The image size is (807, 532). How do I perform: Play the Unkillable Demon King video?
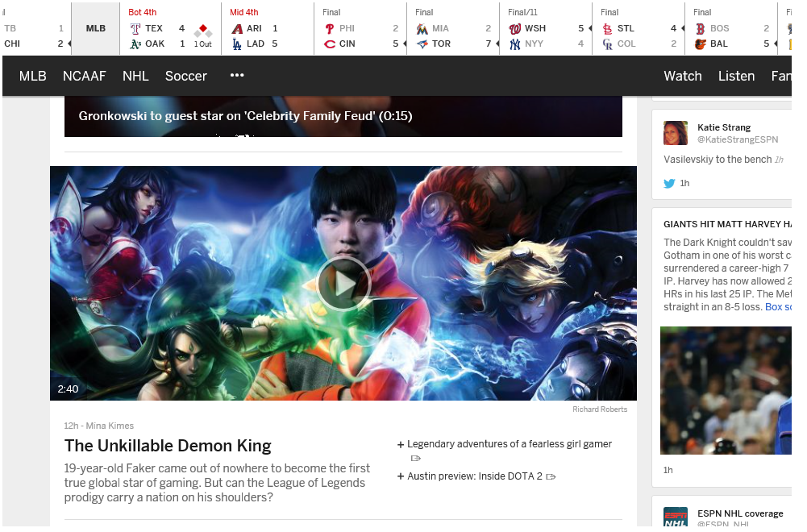click(x=343, y=284)
